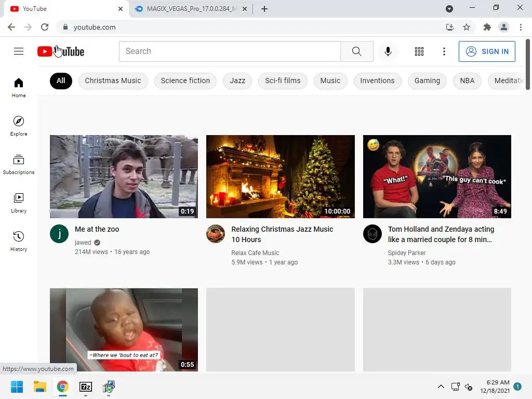The image size is (532, 399).
Task: Open Library in the sidebar
Action: tap(19, 203)
